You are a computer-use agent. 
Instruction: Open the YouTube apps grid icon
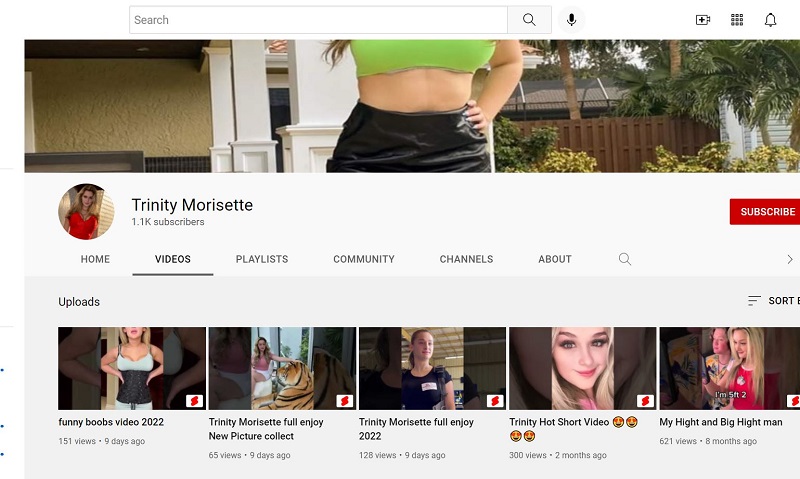(737, 20)
